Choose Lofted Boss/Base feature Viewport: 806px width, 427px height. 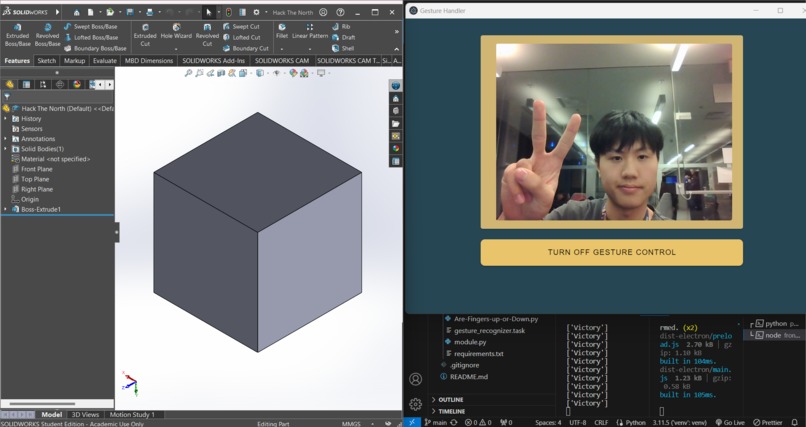click(x=91, y=37)
